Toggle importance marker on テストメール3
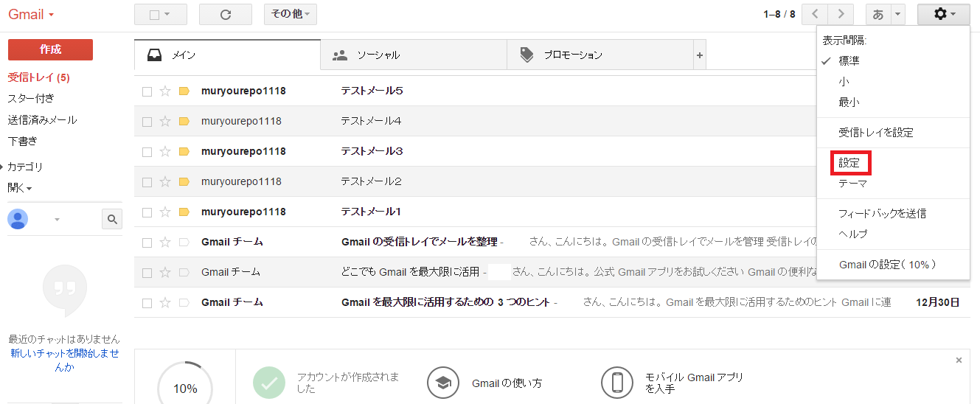Viewport: 980px width, 404px height. click(184, 152)
